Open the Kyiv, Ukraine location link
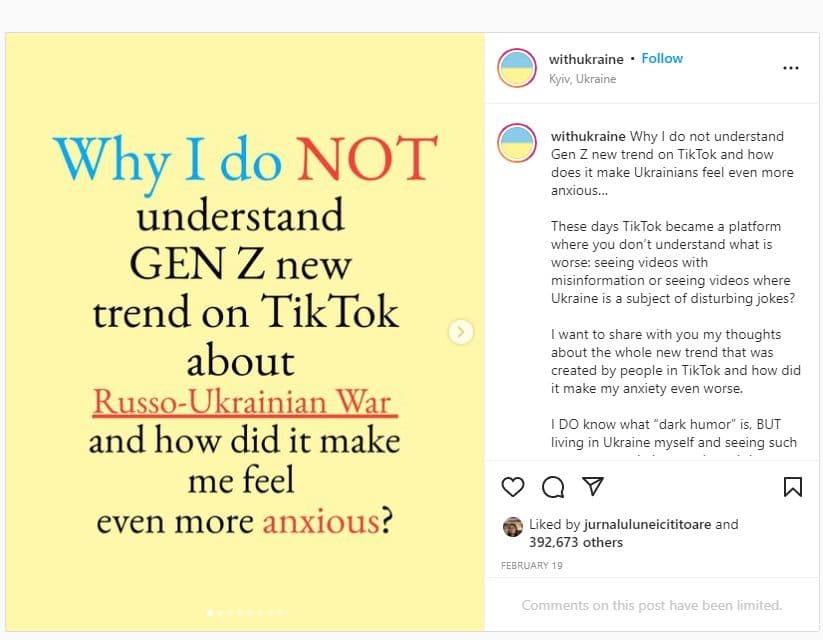 click(582, 79)
